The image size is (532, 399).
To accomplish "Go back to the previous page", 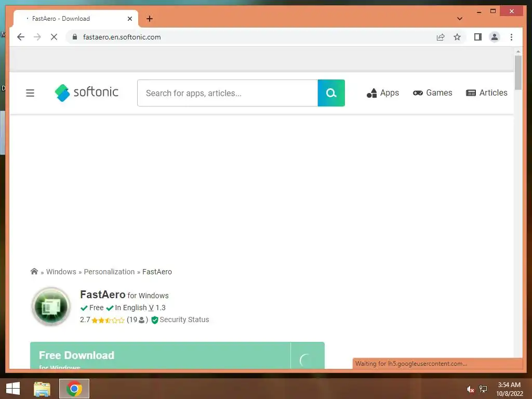I will 21,37.
